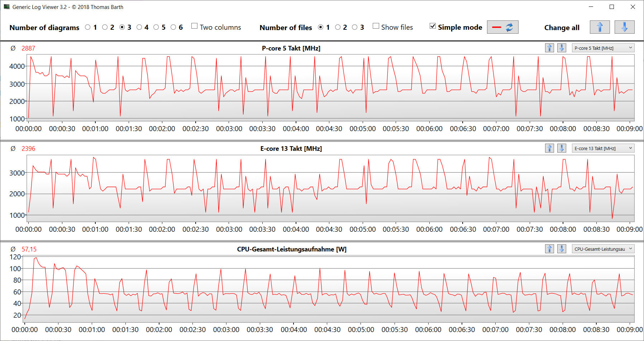Viewport: 644px width, 341px height.
Task: Minimize the Generic Log Viewer window
Action: [591, 7]
